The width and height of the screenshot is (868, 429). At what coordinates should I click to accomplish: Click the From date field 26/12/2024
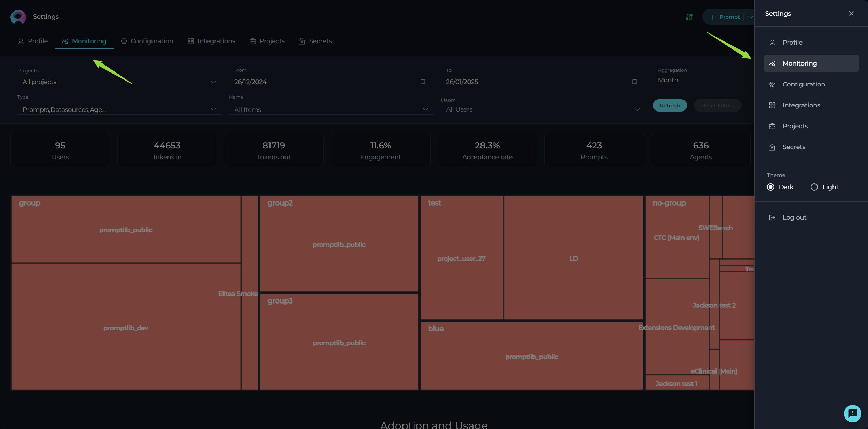331,82
